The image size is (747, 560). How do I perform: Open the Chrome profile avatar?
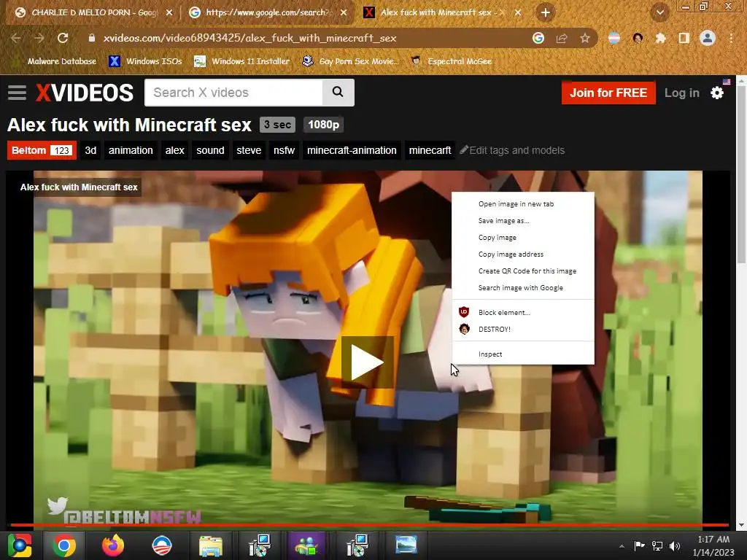pyautogui.click(x=708, y=38)
